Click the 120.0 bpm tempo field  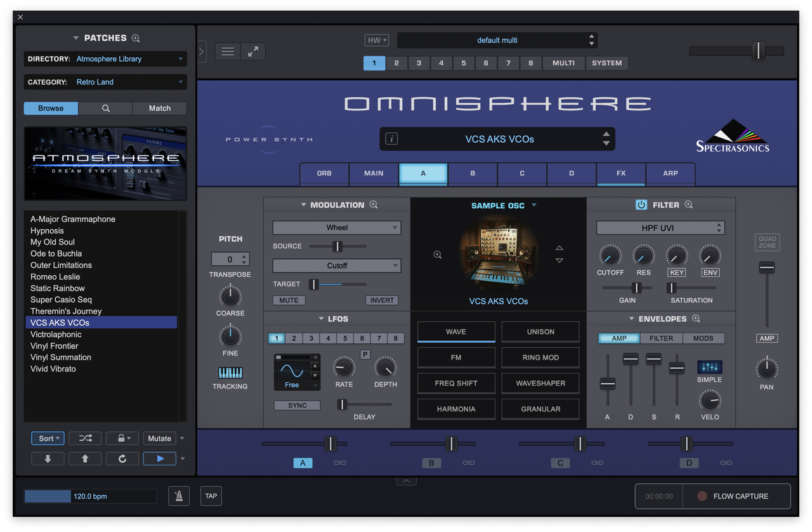[90, 496]
